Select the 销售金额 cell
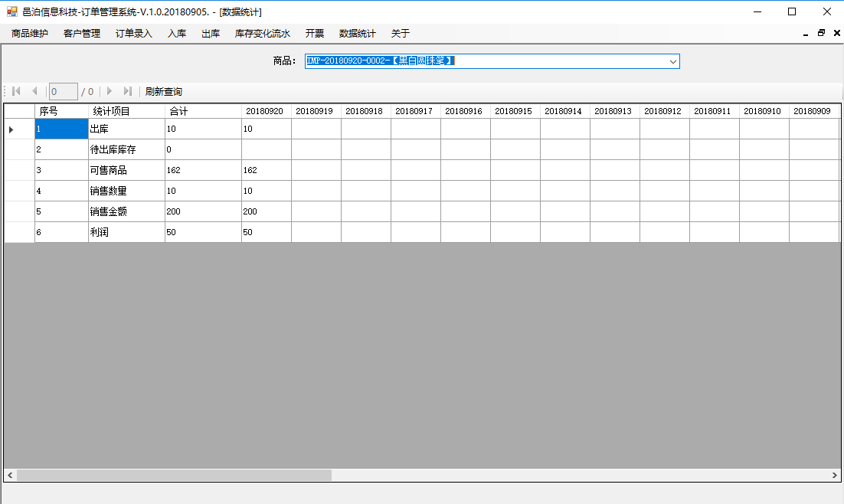 [x=126, y=211]
